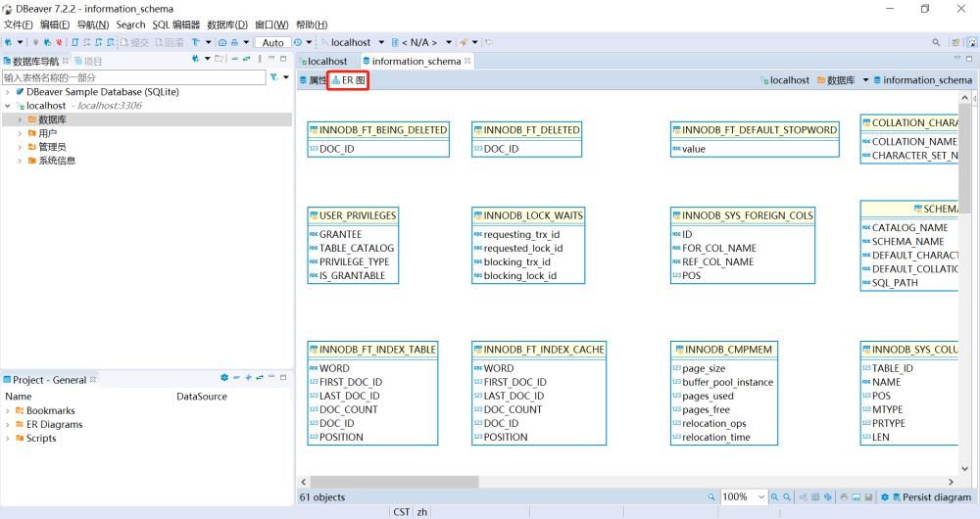The width and height of the screenshot is (980, 519).
Task: Switch to the 属性 tab
Action: [313, 80]
